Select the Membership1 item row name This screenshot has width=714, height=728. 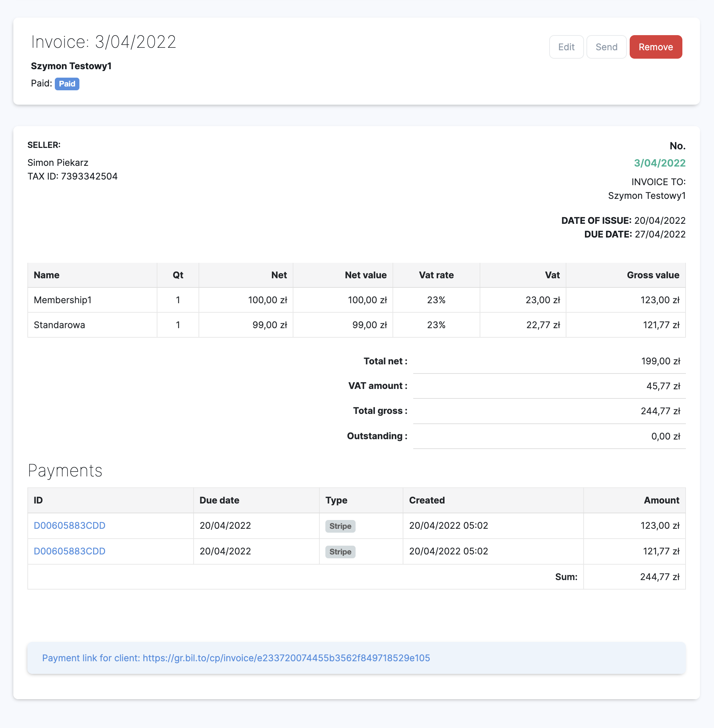63,300
